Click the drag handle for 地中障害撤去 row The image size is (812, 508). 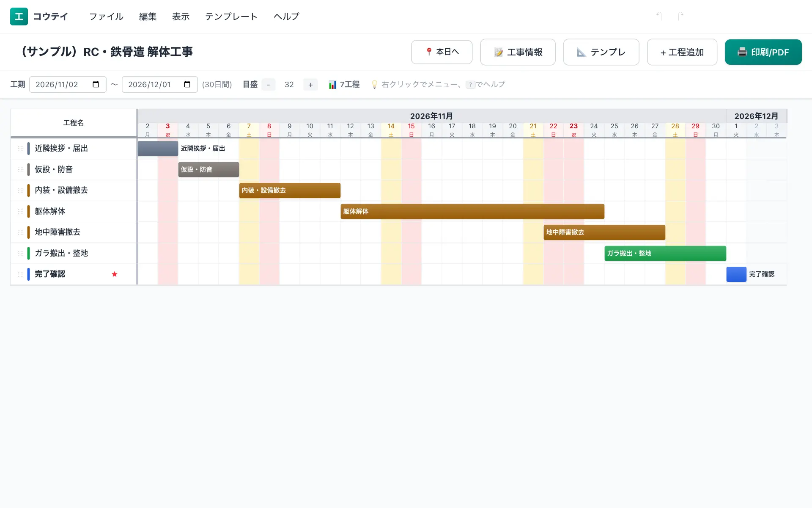20,232
